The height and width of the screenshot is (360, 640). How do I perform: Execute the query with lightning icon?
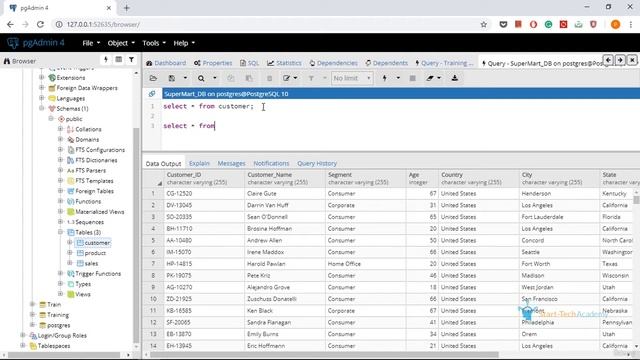pos(384,78)
